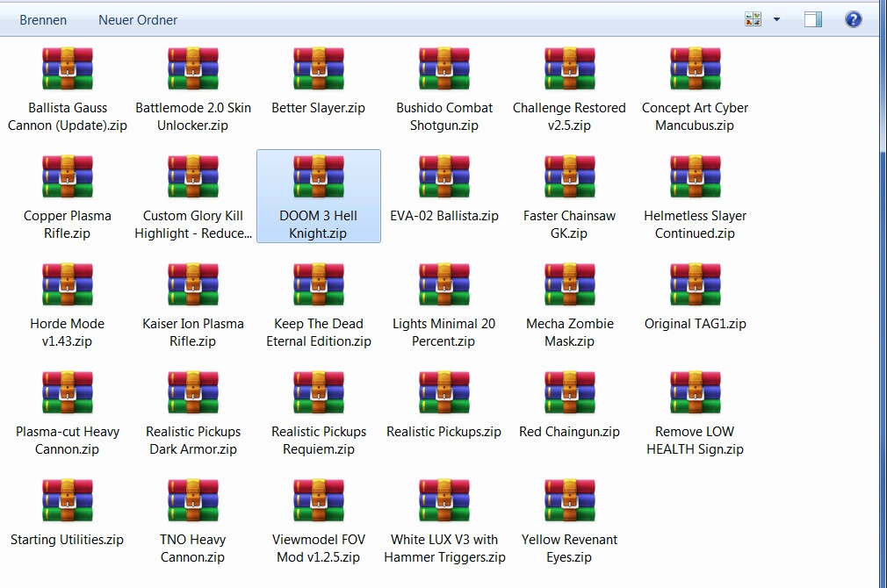Select the Better Slayer.zip archive icon
The height and width of the screenshot is (588, 887).
click(319, 69)
